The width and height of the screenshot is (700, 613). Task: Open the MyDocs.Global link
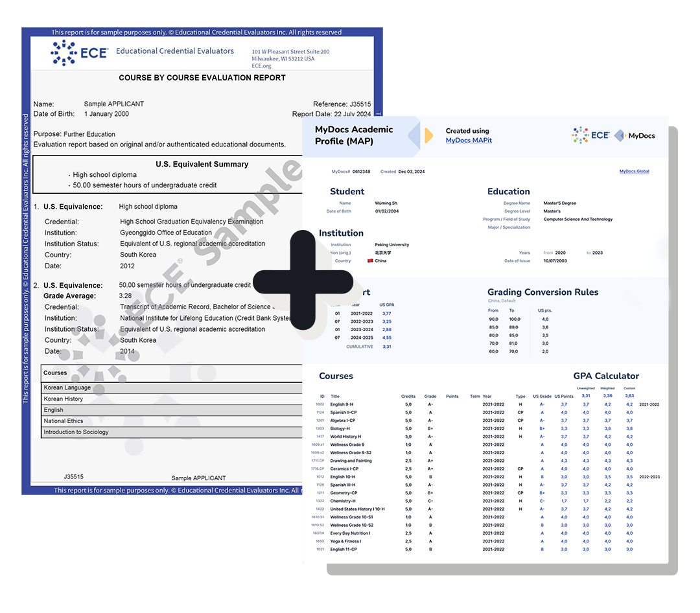(634, 170)
